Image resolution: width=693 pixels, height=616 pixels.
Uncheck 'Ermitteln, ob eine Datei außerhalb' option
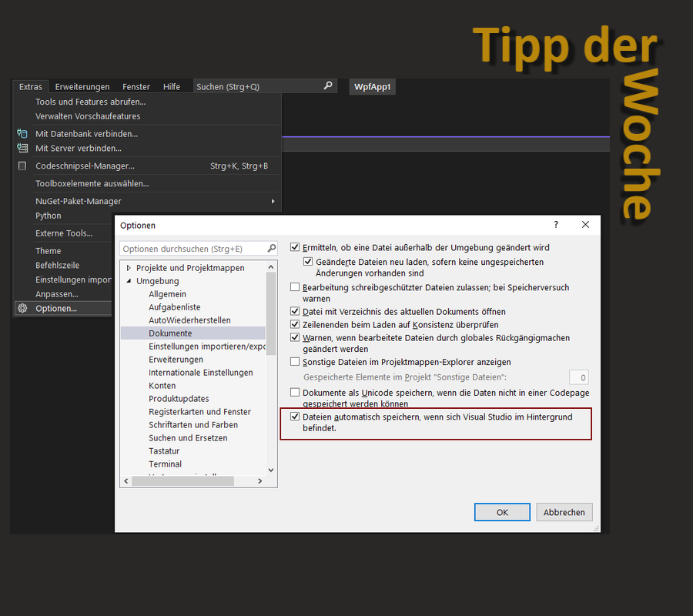(x=295, y=247)
